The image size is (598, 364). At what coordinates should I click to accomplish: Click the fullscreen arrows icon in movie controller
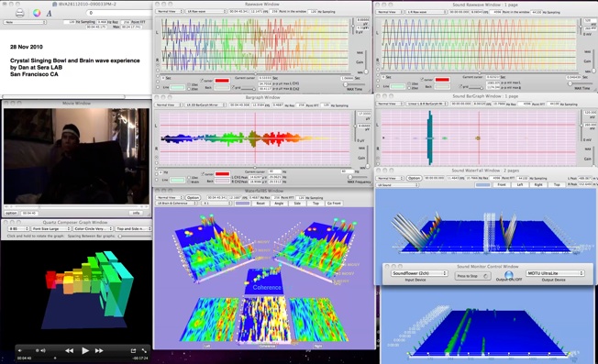pos(144,350)
